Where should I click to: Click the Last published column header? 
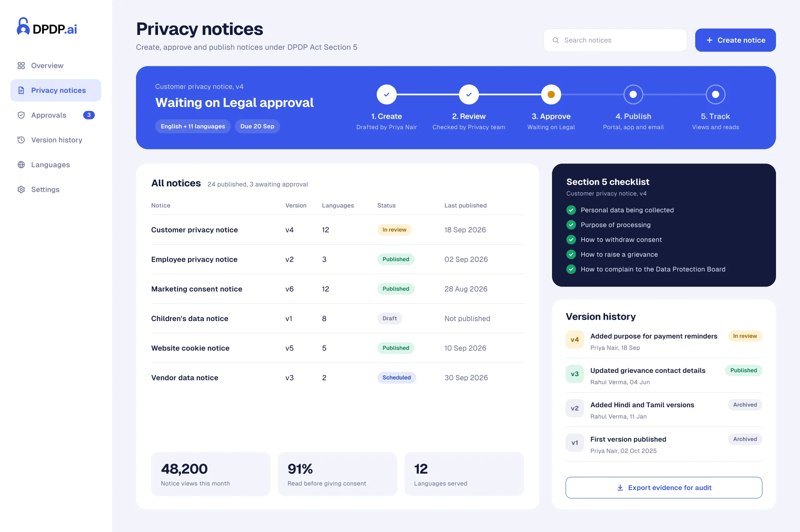coord(466,205)
